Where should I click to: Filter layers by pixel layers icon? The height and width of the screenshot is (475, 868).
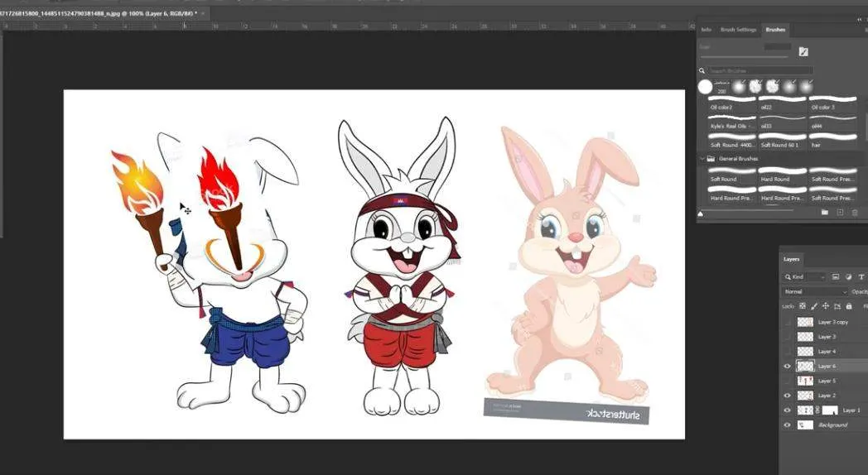(x=836, y=277)
